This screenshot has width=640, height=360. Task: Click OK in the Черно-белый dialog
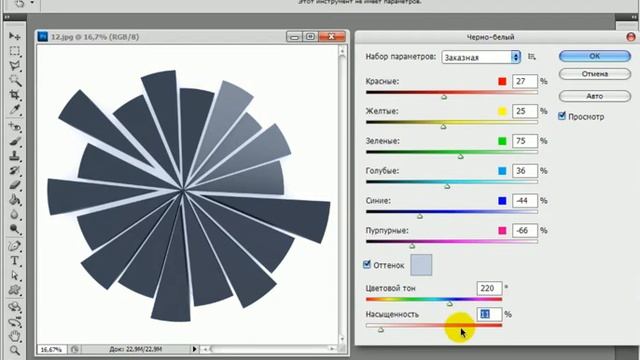pos(595,56)
